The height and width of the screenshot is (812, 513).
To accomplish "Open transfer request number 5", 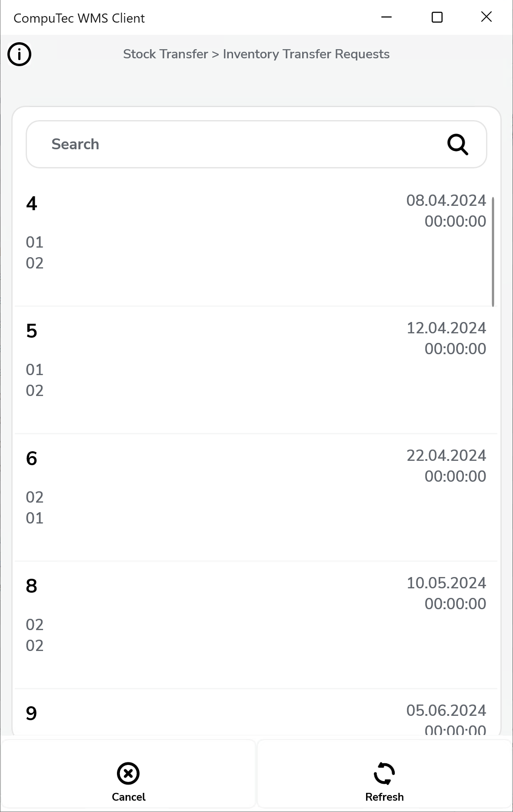I will pyautogui.click(x=32, y=331).
